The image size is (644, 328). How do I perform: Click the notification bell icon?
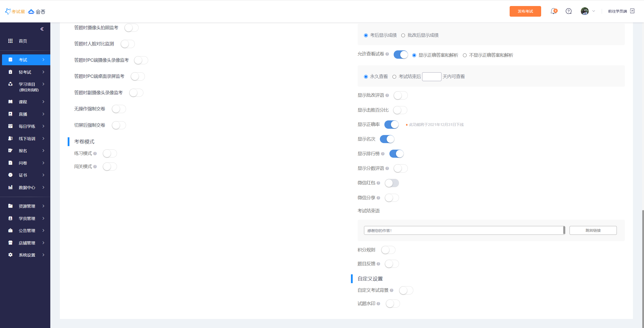tap(553, 11)
